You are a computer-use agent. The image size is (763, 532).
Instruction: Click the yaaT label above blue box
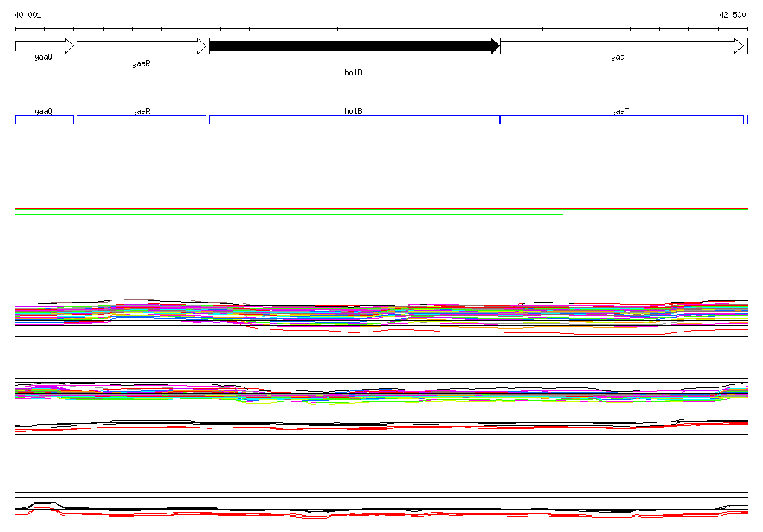coord(620,111)
